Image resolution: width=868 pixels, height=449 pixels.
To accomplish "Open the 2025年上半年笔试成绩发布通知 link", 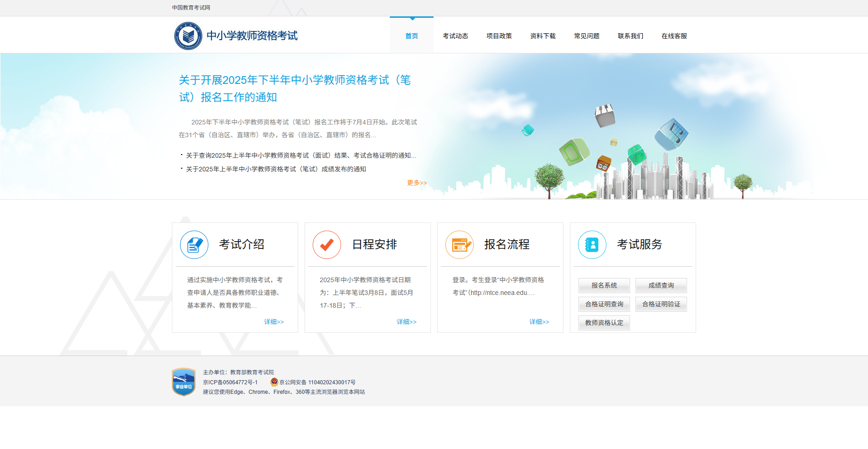I will (276, 169).
